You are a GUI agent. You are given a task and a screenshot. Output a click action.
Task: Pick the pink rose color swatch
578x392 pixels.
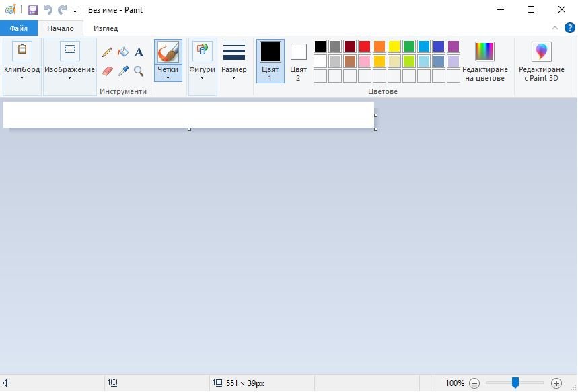point(365,61)
